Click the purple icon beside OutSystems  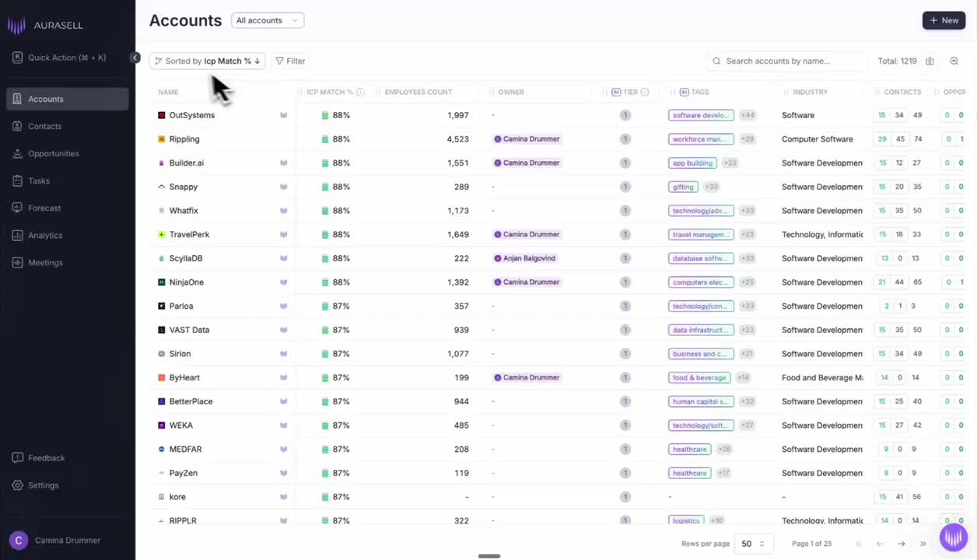(283, 115)
